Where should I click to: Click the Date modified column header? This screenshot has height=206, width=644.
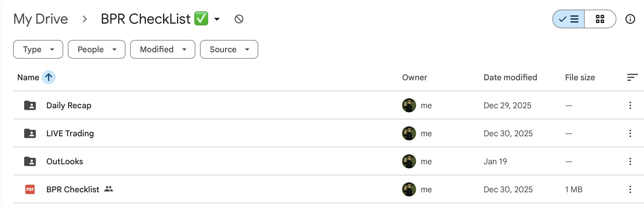[510, 77]
